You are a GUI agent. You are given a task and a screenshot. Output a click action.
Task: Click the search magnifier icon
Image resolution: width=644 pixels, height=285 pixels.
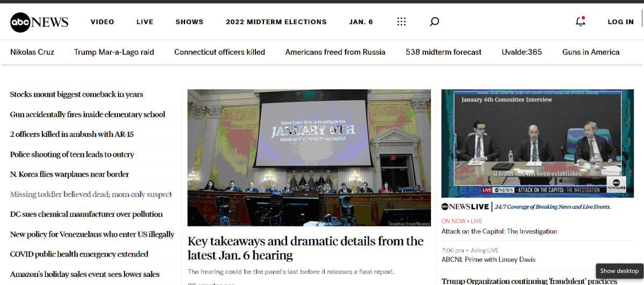434,22
